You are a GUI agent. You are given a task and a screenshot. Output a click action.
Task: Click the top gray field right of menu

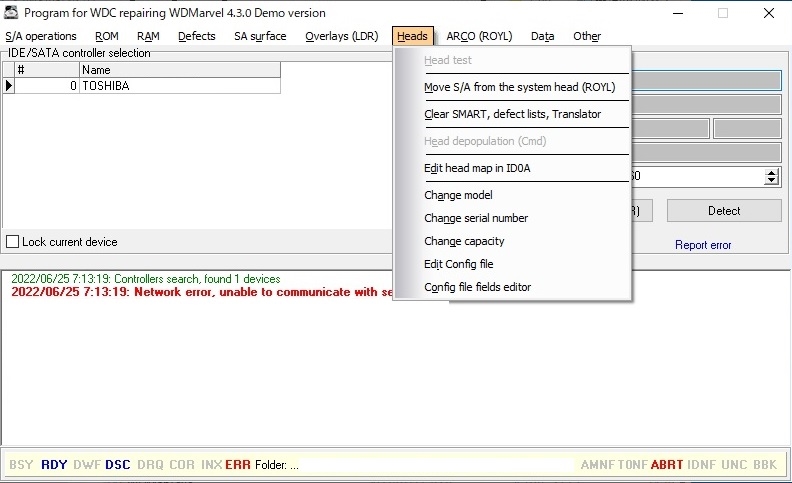(706, 81)
